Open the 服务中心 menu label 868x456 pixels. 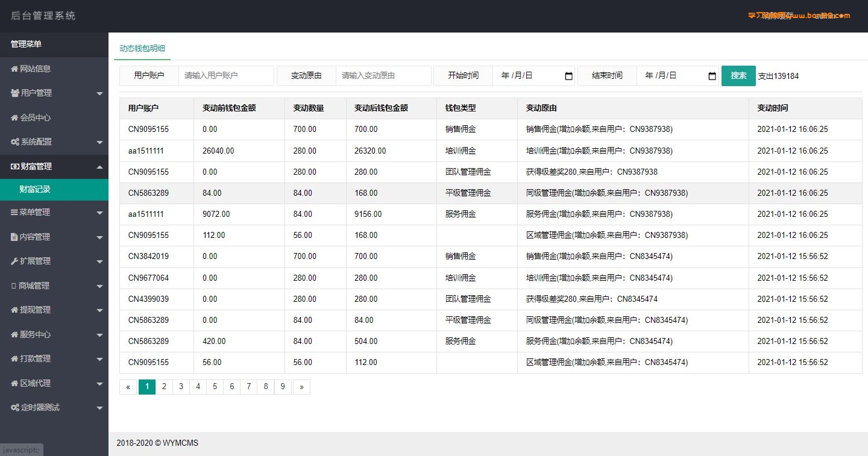(x=35, y=334)
